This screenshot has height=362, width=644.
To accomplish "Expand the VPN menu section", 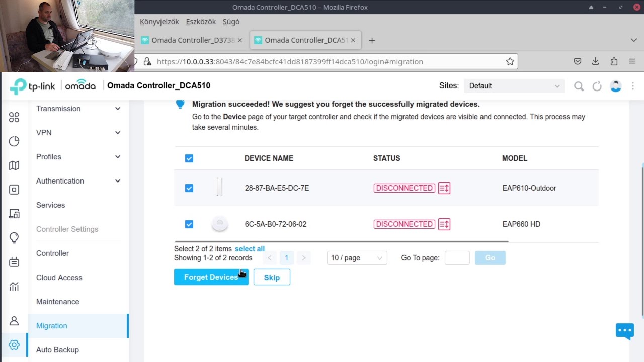I will tap(78, 133).
